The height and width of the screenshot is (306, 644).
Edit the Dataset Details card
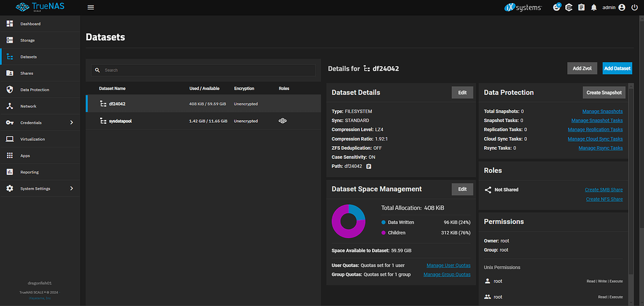tap(463, 93)
